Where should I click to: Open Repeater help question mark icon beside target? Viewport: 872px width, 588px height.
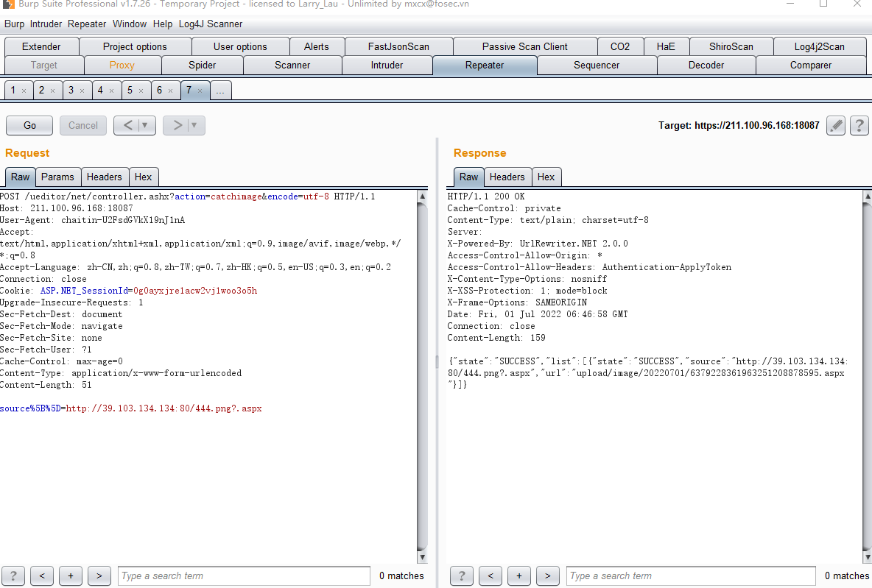tap(859, 126)
